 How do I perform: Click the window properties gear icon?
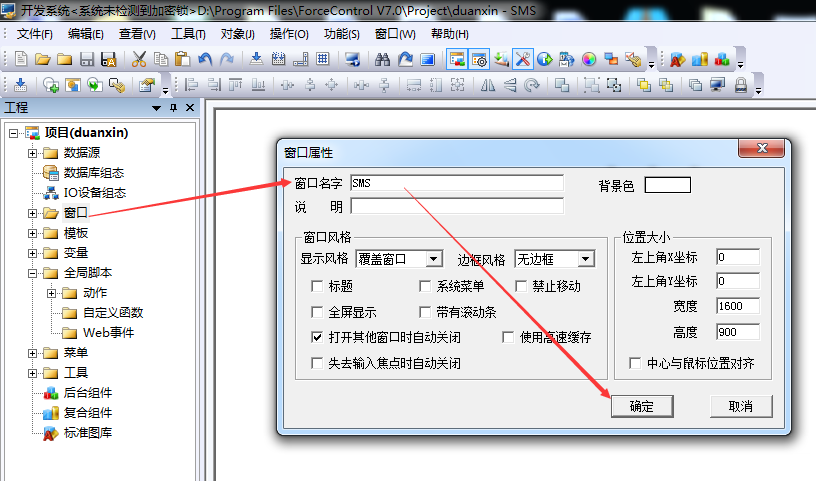click(x=479, y=59)
